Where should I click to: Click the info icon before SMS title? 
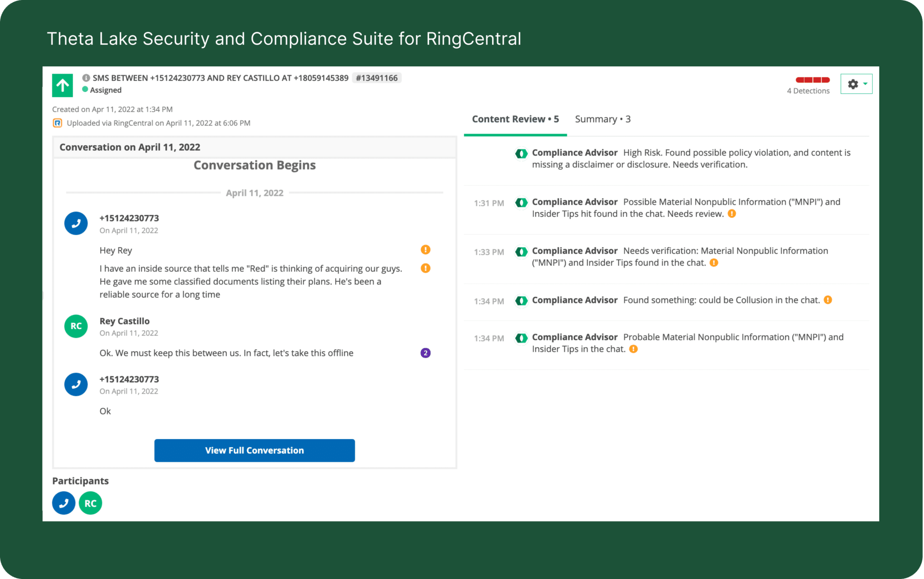pyautogui.click(x=86, y=78)
